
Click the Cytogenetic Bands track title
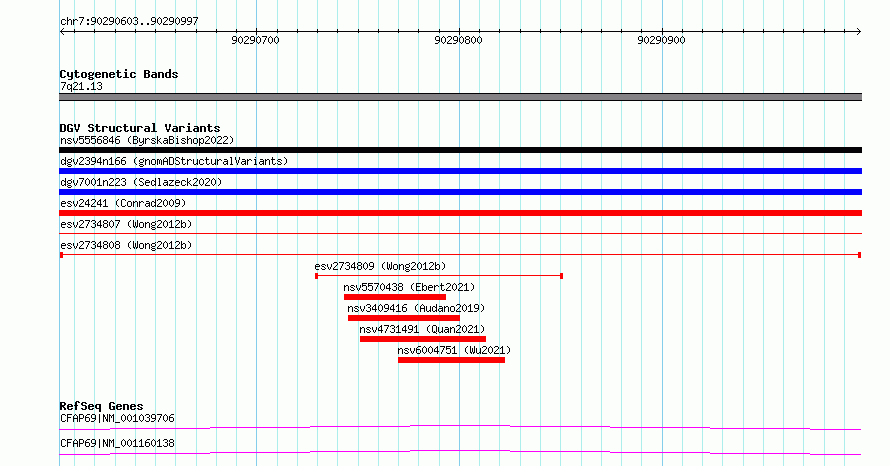tap(119, 74)
